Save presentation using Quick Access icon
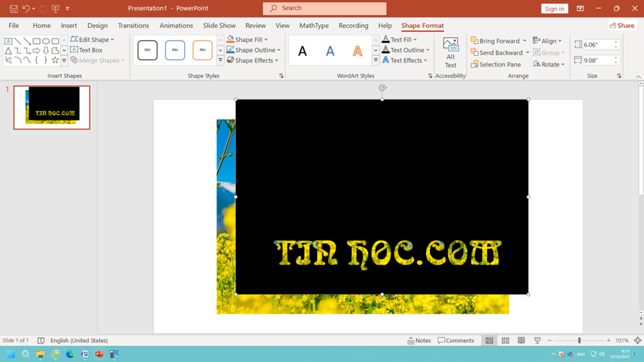This screenshot has height=362, width=644. [x=13, y=9]
